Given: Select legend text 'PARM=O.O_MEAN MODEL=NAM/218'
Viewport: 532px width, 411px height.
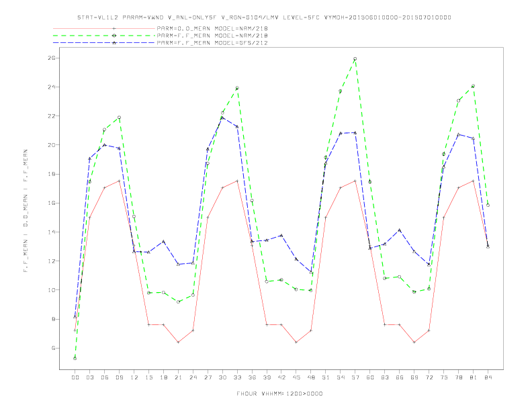Looking at the screenshot, I should pyautogui.click(x=212, y=28).
